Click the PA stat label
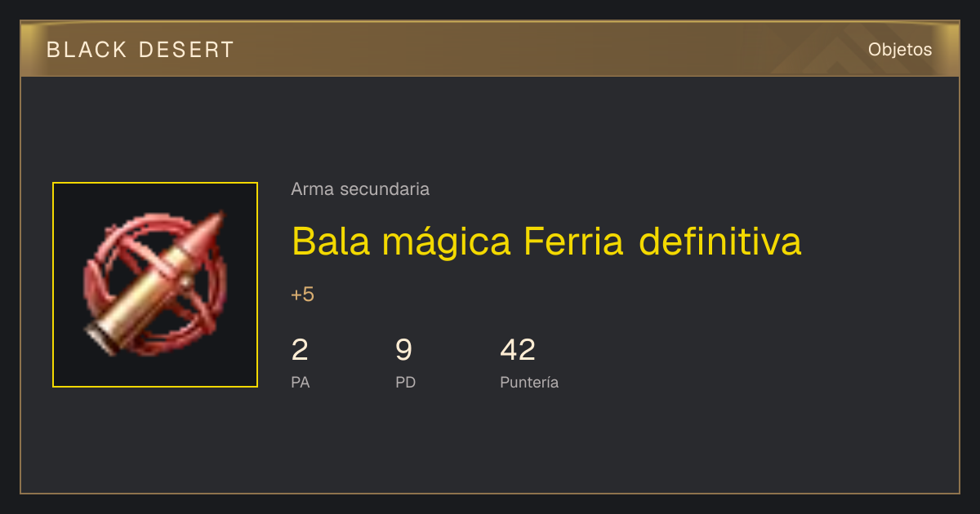Screen dimensions: 980x514 tap(301, 382)
